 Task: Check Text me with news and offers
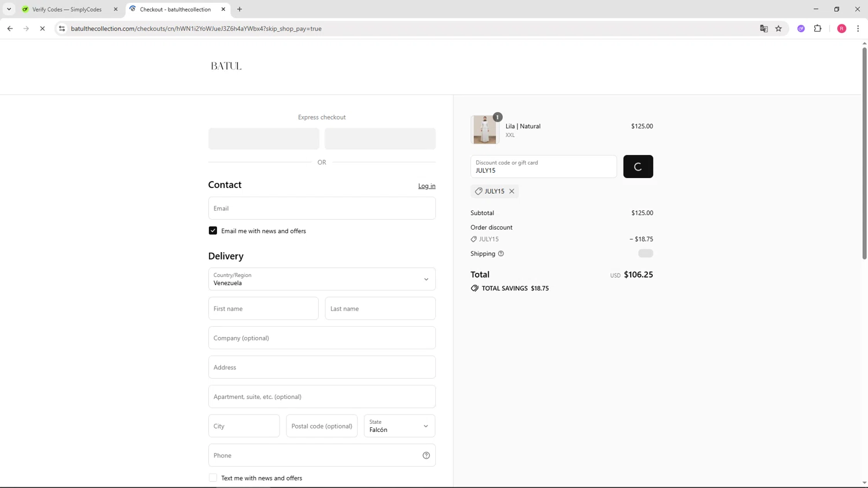click(213, 478)
